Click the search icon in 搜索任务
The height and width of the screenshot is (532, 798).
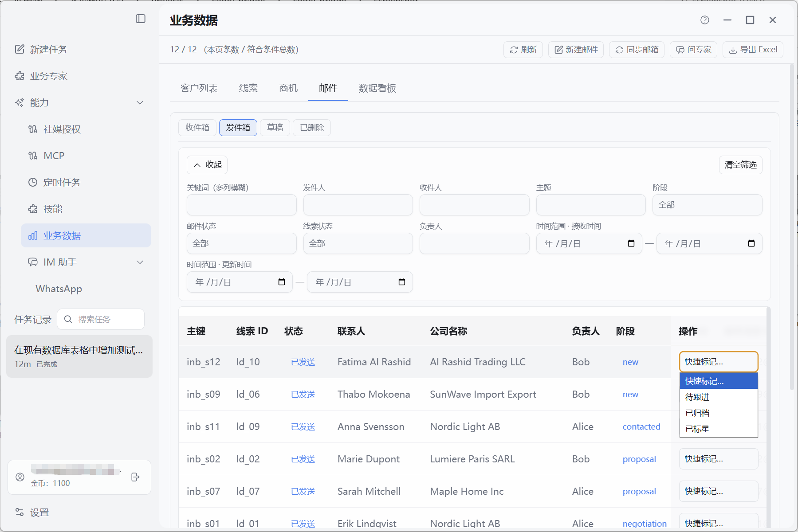68,319
